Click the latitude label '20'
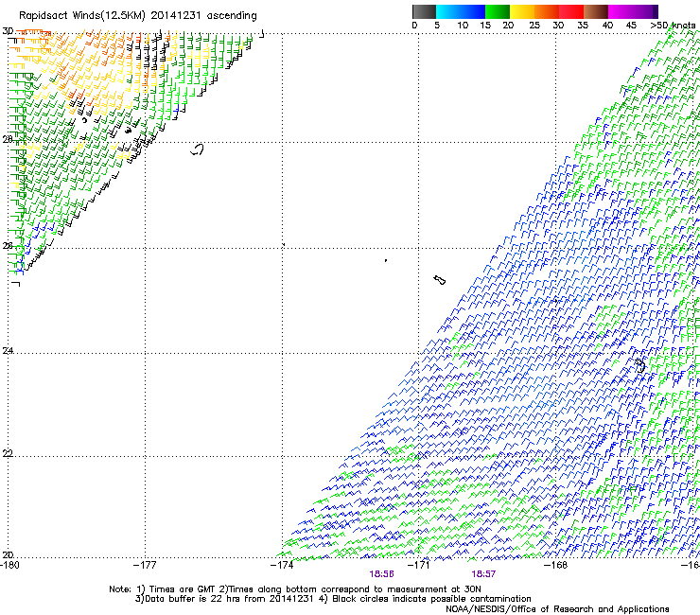Image resolution: width=700 pixels, height=615 pixels. click(x=8, y=555)
